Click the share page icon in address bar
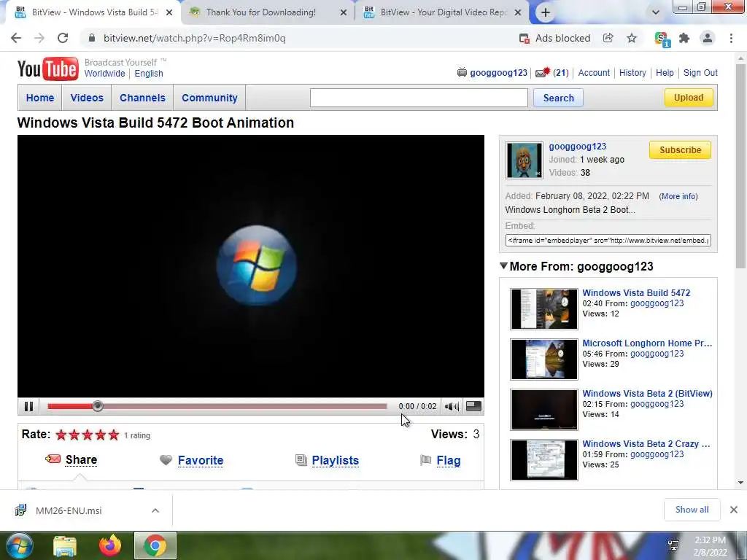 click(x=608, y=38)
